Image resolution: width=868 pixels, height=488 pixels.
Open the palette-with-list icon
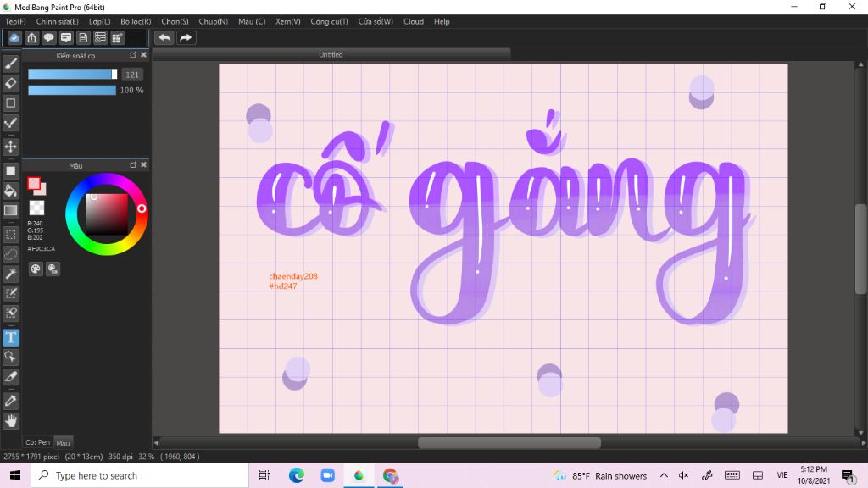tap(53, 269)
